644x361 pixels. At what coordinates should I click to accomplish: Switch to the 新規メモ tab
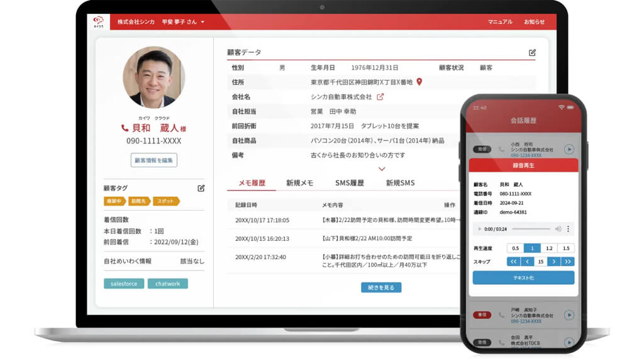299,183
